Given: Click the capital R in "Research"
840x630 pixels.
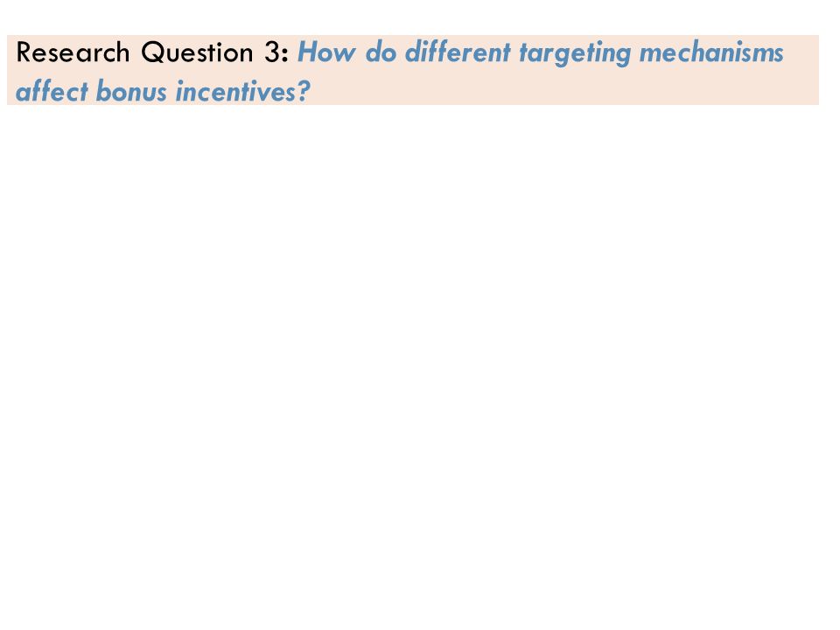Looking at the screenshot, I should (x=24, y=53).
